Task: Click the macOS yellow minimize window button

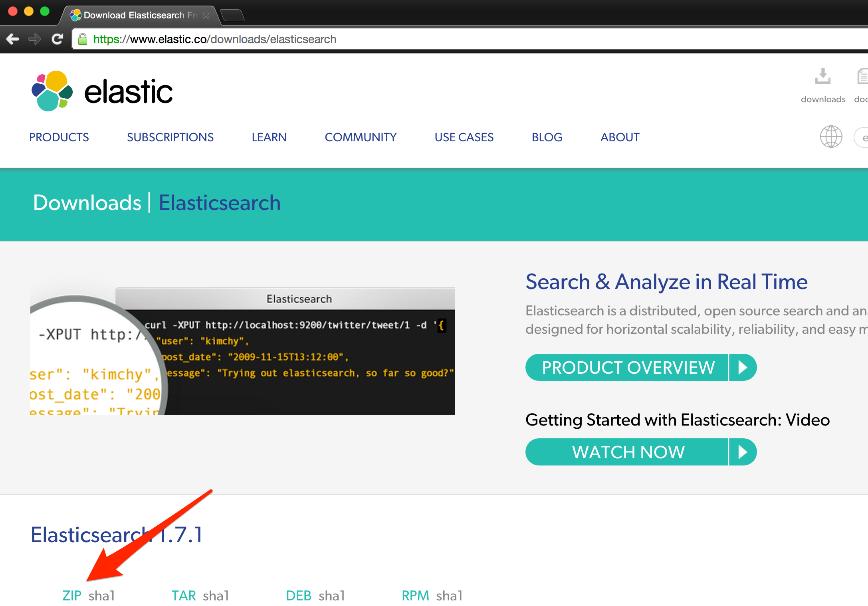Action: pos(29,11)
